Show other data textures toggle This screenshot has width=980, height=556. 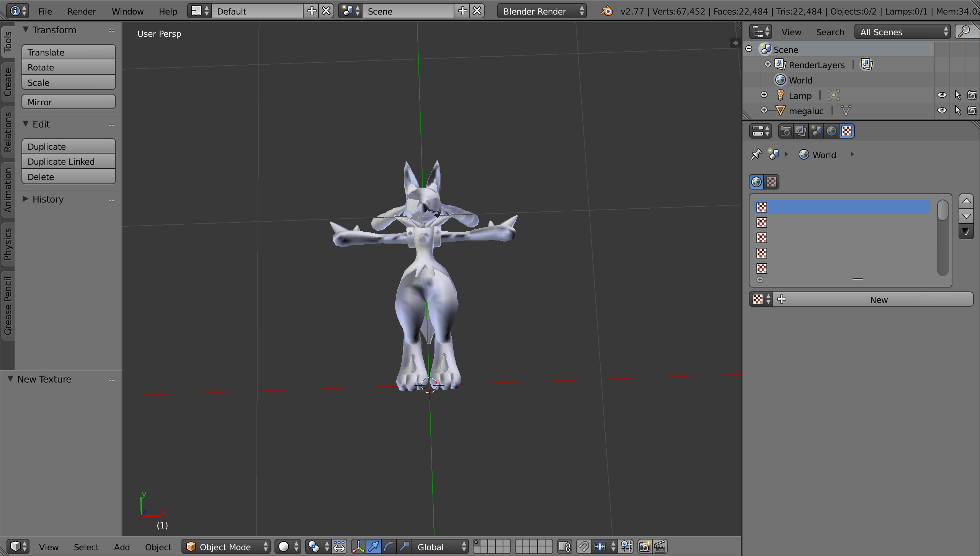[771, 182]
